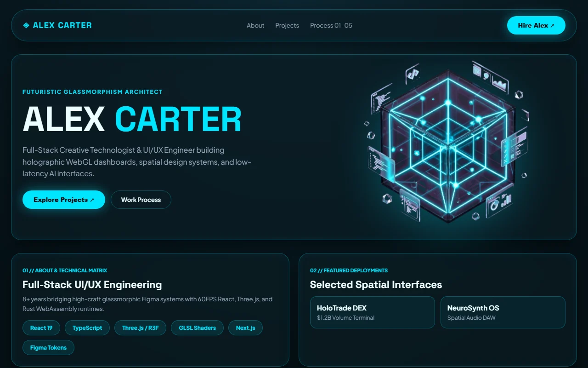Select the TypeScript skill chip
The width and height of the screenshot is (588, 368).
point(87,328)
